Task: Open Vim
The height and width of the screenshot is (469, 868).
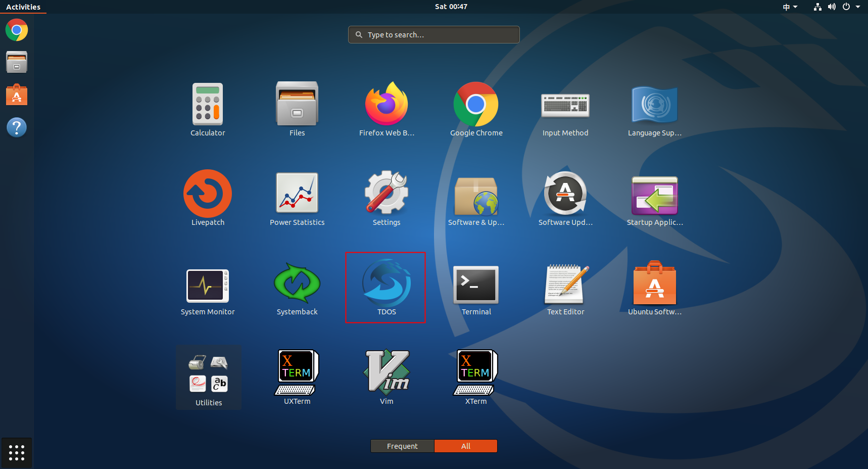Action: [x=387, y=378]
